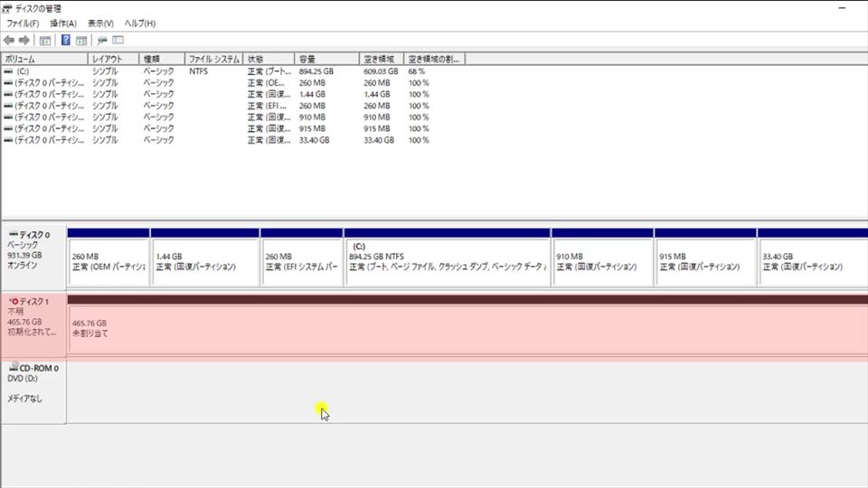Open the ファイル(F) menu
868x488 pixels.
coord(23,23)
